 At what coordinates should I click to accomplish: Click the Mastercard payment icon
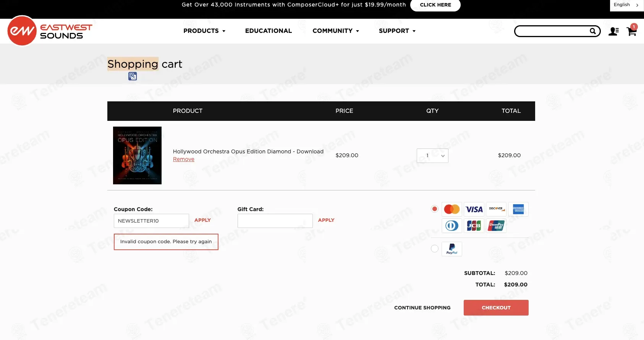click(x=452, y=209)
